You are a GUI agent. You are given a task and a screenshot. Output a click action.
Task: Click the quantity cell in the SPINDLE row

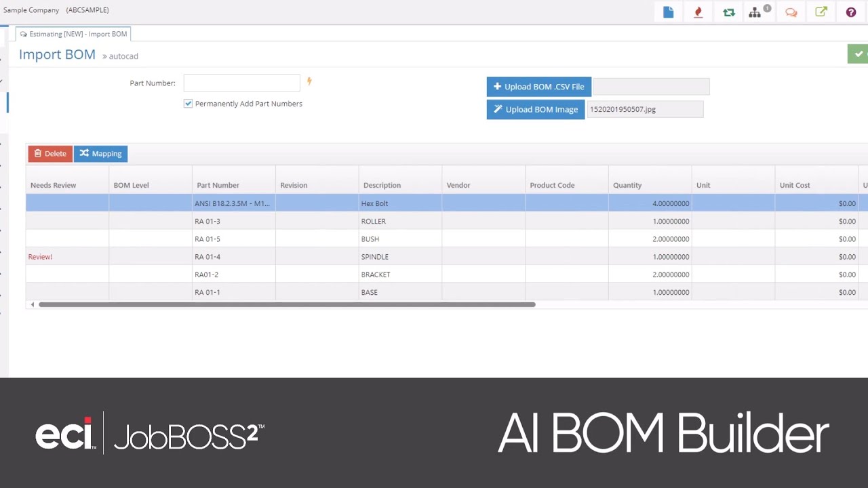(650, 257)
